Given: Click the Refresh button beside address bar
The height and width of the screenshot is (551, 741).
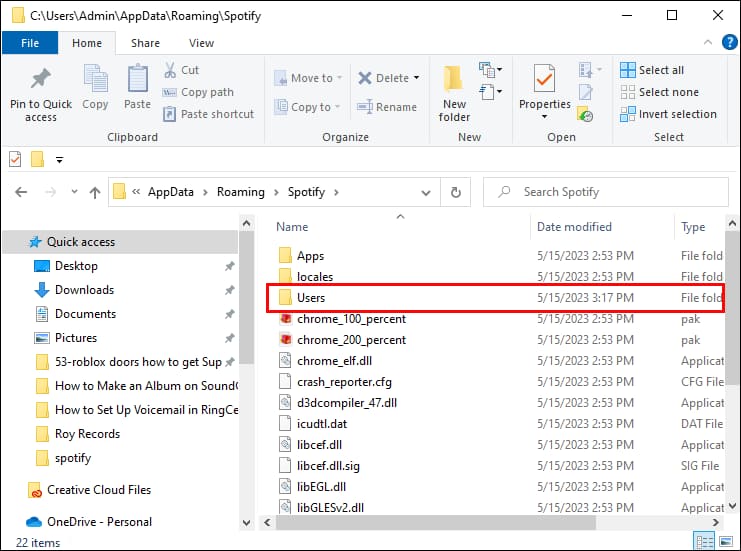Looking at the screenshot, I should point(456,192).
